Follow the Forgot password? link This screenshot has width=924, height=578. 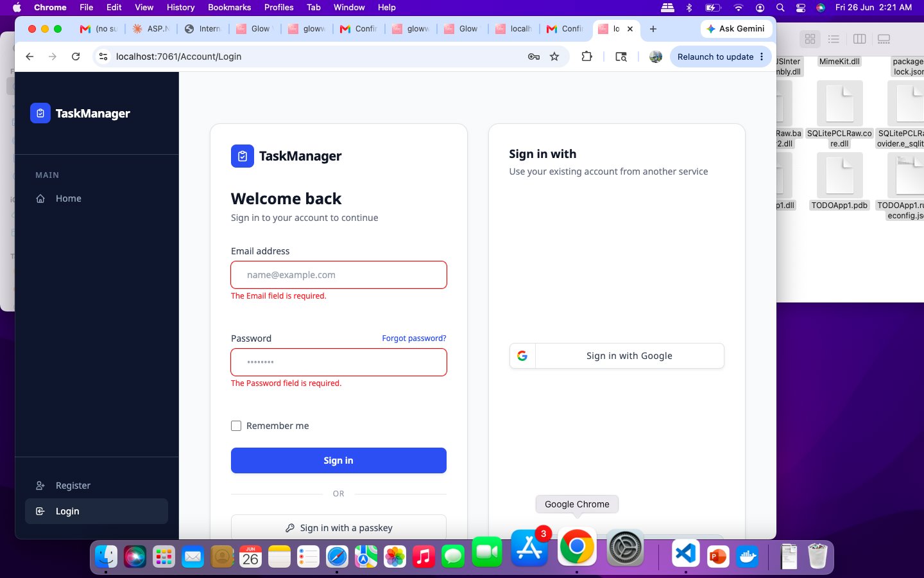coord(414,338)
